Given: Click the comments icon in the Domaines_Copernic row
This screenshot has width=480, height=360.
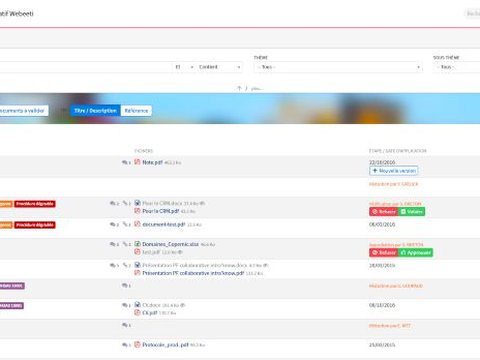Looking at the screenshot, I should (114, 244).
